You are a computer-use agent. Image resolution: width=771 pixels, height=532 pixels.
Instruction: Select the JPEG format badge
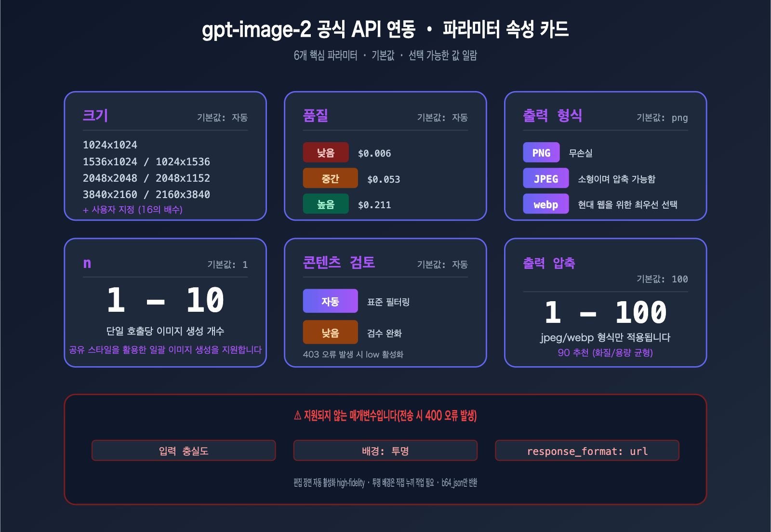[x=545, y=178]
